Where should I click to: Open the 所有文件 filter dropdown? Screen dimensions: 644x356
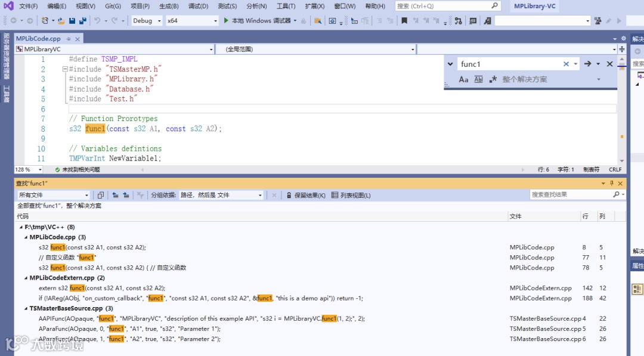(x=53, y=195)
